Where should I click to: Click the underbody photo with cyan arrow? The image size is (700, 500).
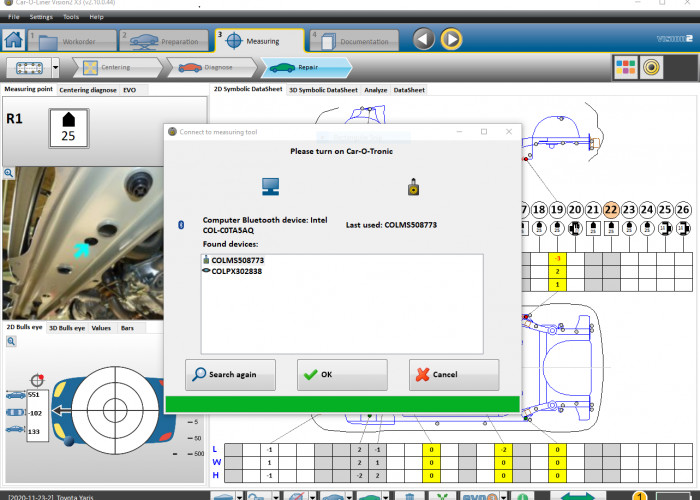[83, 243]
